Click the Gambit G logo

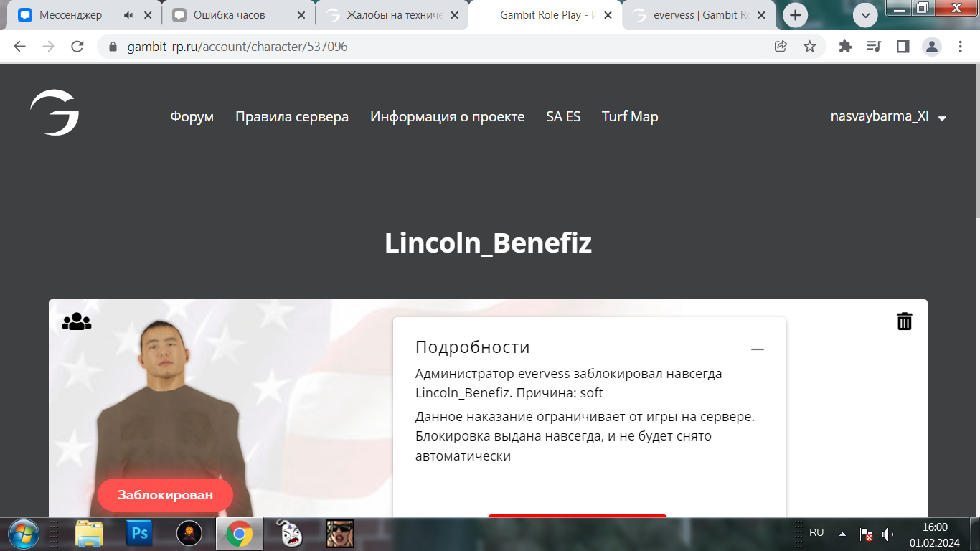click(x=55, y=113)
